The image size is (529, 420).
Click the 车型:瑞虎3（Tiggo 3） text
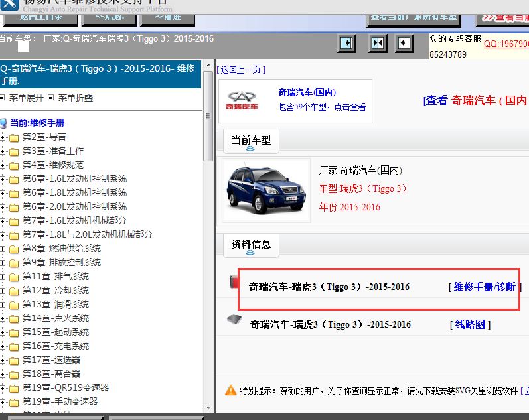362,188
